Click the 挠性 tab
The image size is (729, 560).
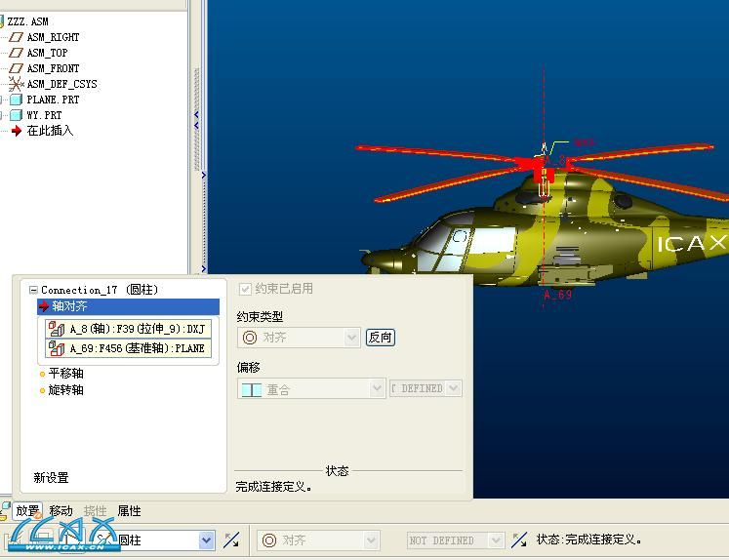click(96, 511)
